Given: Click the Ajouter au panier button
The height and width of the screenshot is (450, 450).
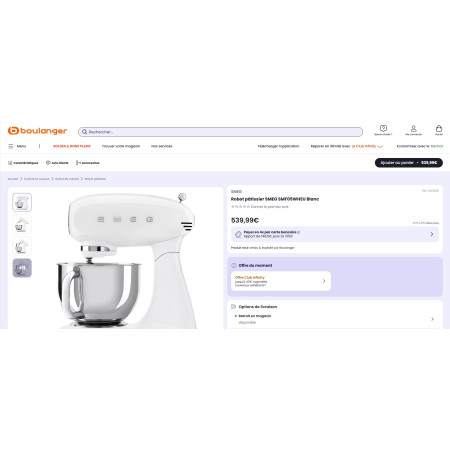Looking at the screenshot, I should pyautogui.click(x=409, y=163).
